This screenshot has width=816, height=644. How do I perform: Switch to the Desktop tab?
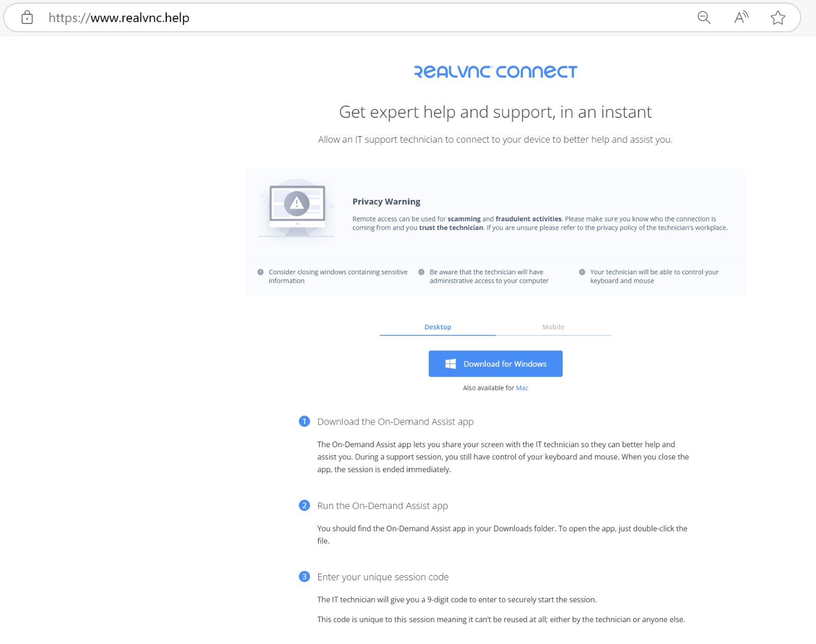click(x=438, y=327)
